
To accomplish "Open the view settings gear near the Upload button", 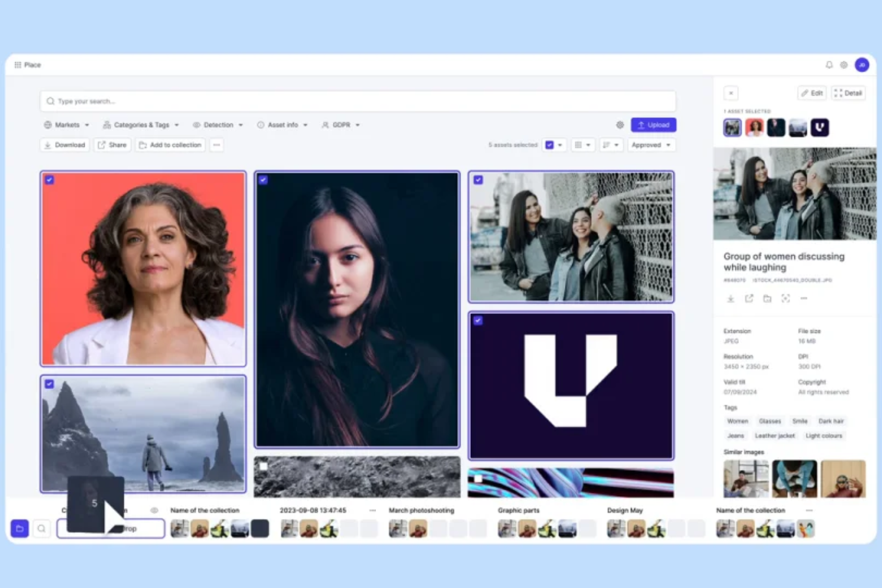I will click(620, 125).
